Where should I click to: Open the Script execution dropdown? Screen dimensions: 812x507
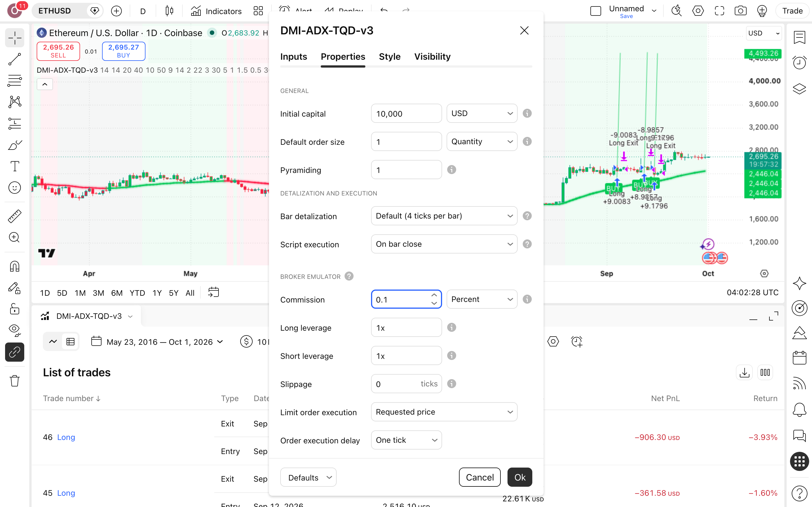(x=444, y=244)
